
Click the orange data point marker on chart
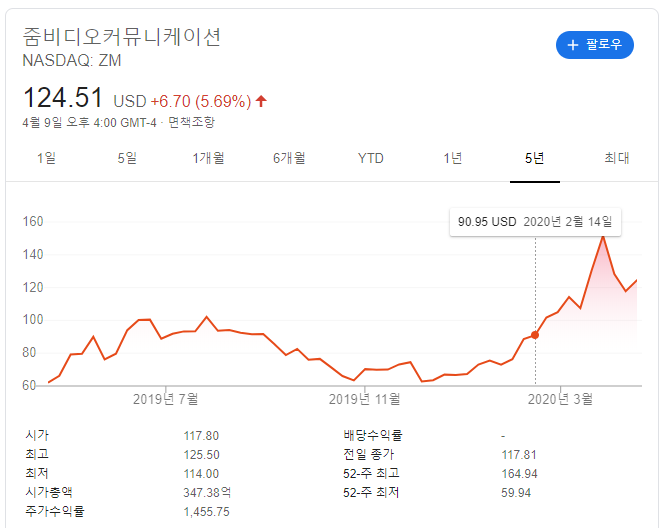(535, 335)
